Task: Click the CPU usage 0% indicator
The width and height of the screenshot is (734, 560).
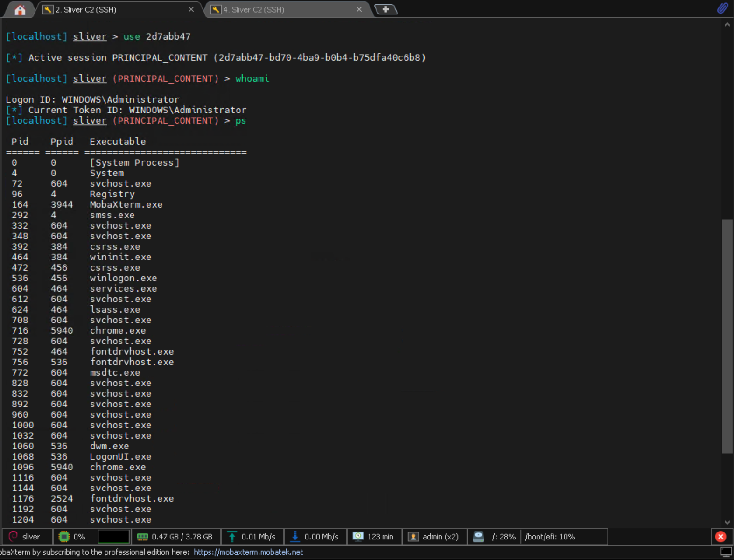Action: (72, 537)
